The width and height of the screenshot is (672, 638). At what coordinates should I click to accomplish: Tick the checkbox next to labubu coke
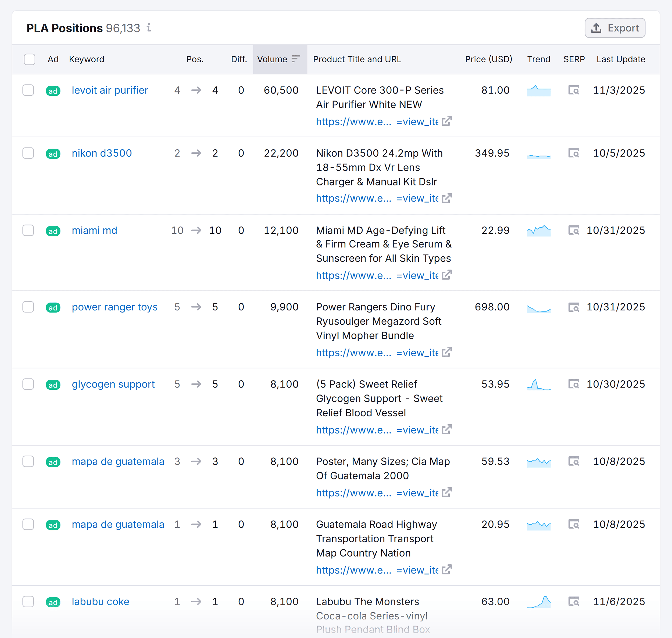(x=28, y=602)
